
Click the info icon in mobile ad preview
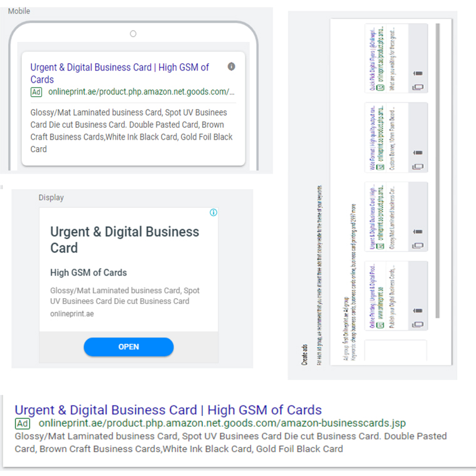[231, 66]
